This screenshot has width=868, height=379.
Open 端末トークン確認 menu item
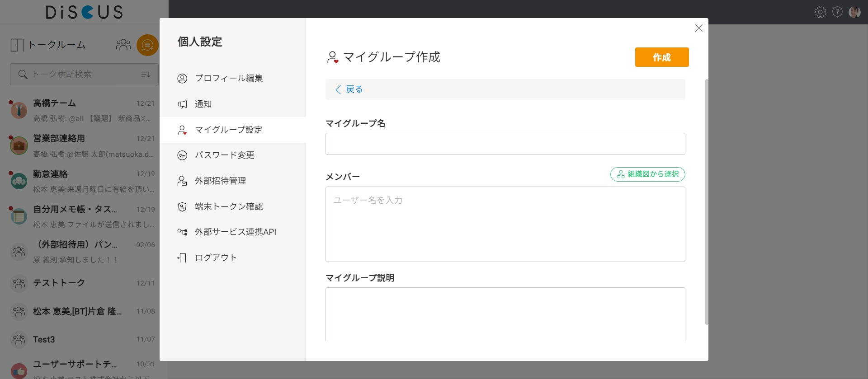pyautogui.click(x=232, y=207)
